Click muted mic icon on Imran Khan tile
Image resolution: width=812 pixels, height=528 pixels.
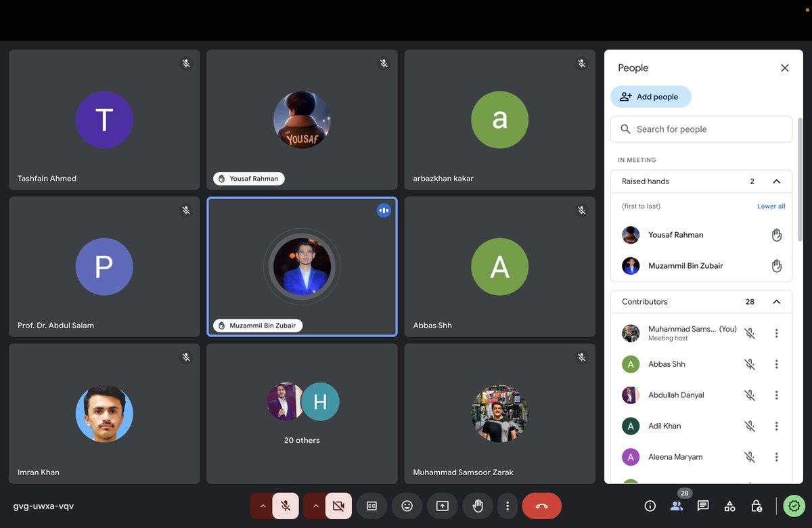point(186,357)
